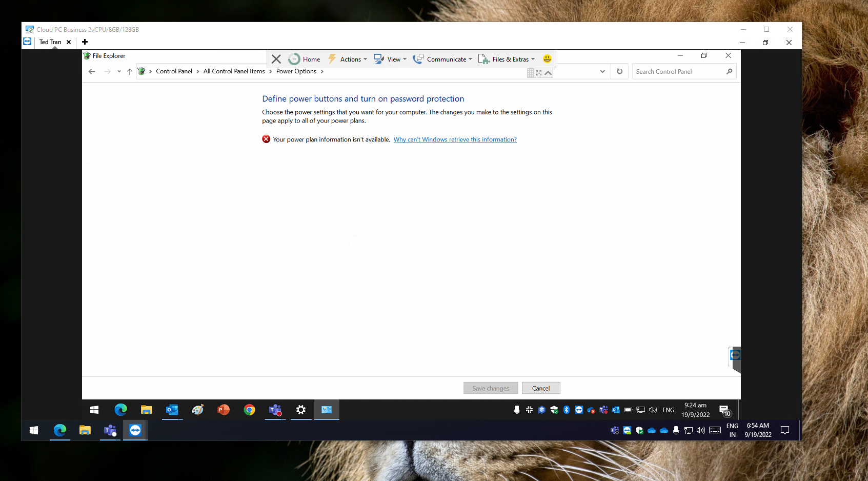Open Settings from the remote taskbar

300,410
